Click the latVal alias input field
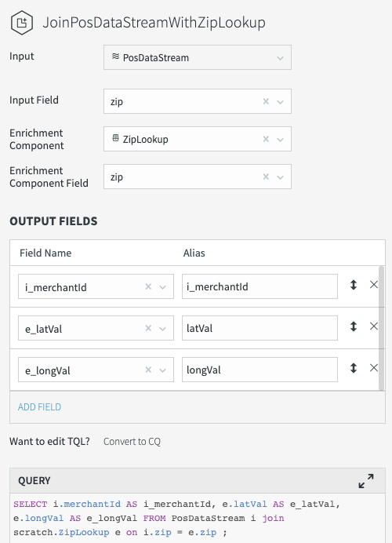Viewport: 392px width, 543px height. [x=260, y=328]
